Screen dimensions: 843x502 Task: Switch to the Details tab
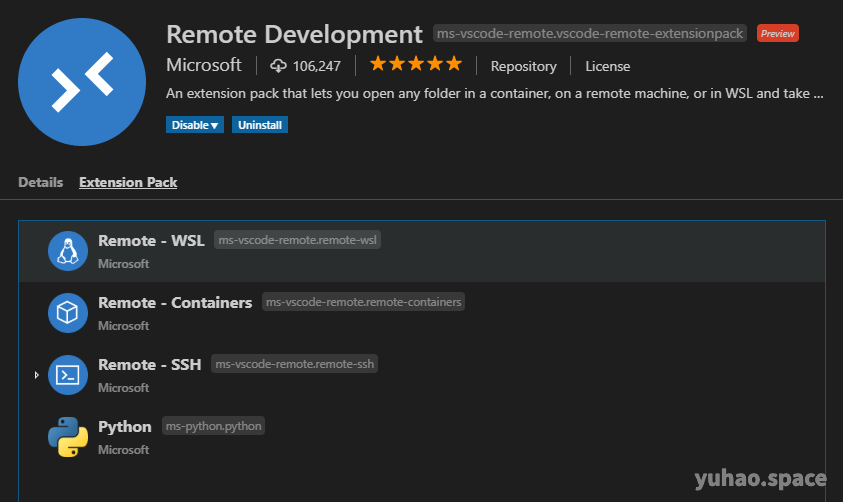40,182
